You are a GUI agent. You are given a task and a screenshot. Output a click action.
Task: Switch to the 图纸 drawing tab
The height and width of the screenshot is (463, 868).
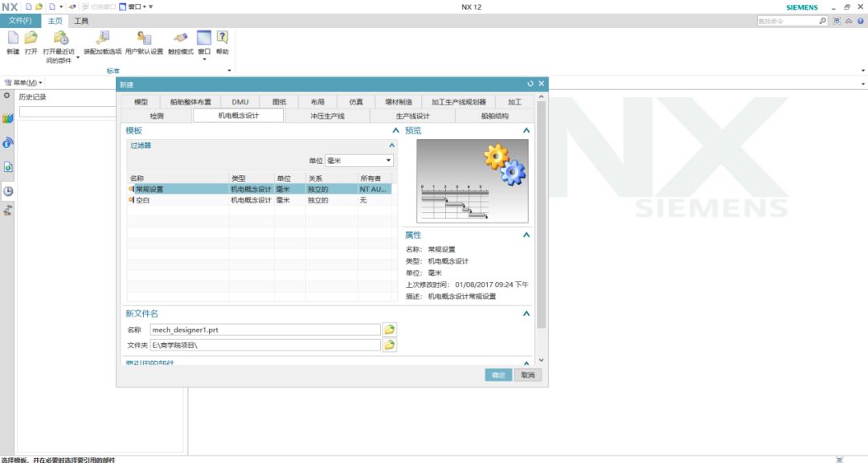(x=280, y=102)
